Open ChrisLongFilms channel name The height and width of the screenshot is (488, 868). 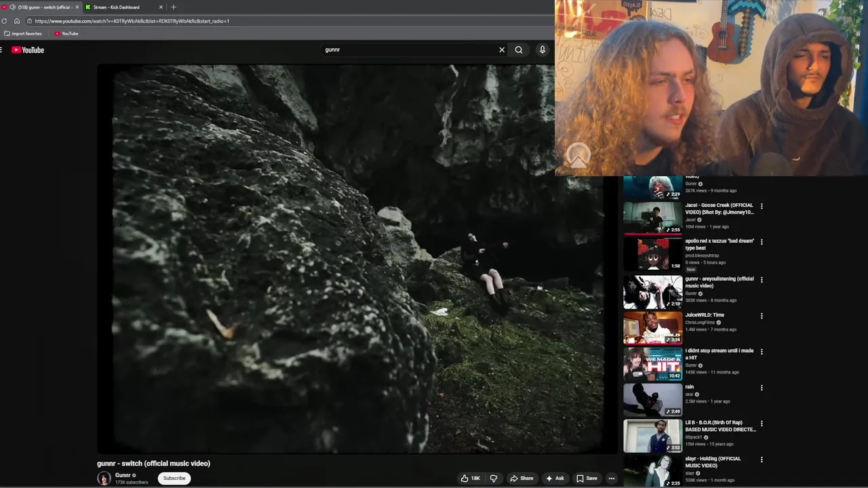tap(700, 323)
